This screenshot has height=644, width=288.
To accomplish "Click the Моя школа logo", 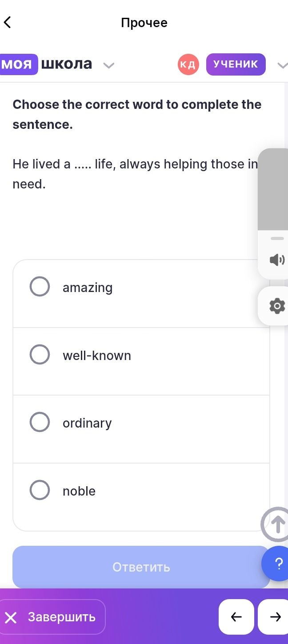I will (x=46, y=64).
